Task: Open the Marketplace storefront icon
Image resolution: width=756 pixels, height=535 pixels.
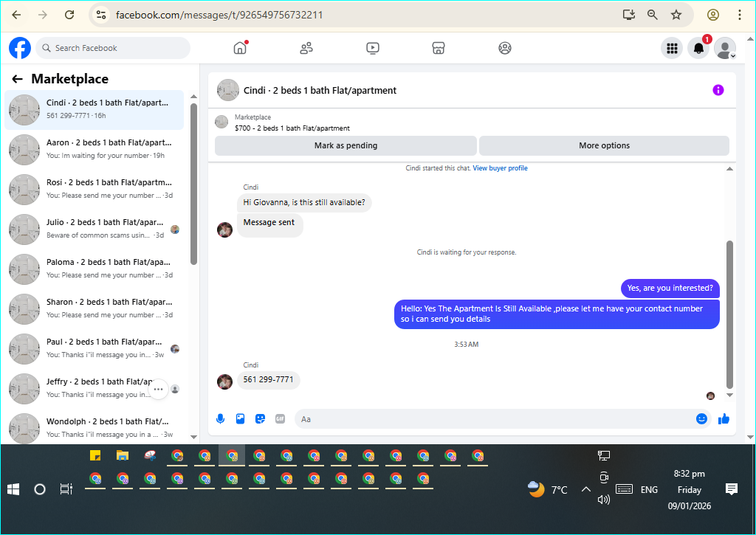Action: [x=439, y=48]
